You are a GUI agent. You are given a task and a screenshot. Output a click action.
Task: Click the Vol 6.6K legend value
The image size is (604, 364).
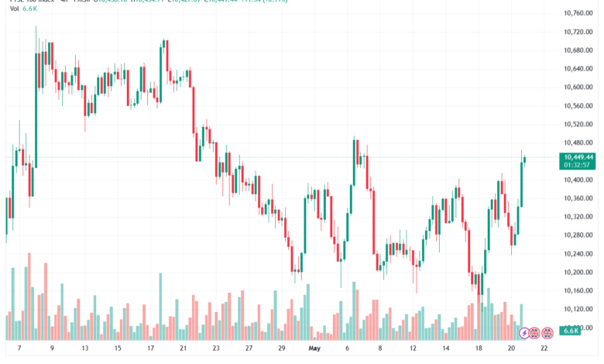click(x=29, y=9)
